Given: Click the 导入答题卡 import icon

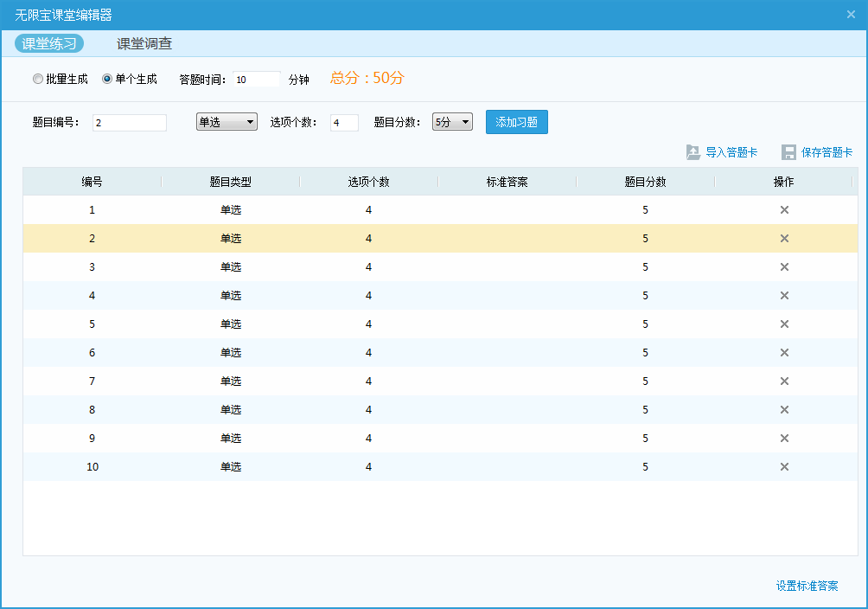Looking at the screenshot, I should 693,152.
